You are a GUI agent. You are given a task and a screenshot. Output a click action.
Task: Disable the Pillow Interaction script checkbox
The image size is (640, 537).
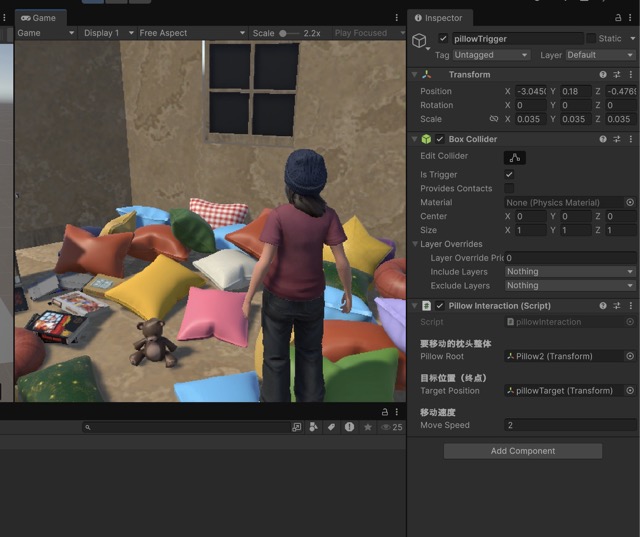[440, 306]
